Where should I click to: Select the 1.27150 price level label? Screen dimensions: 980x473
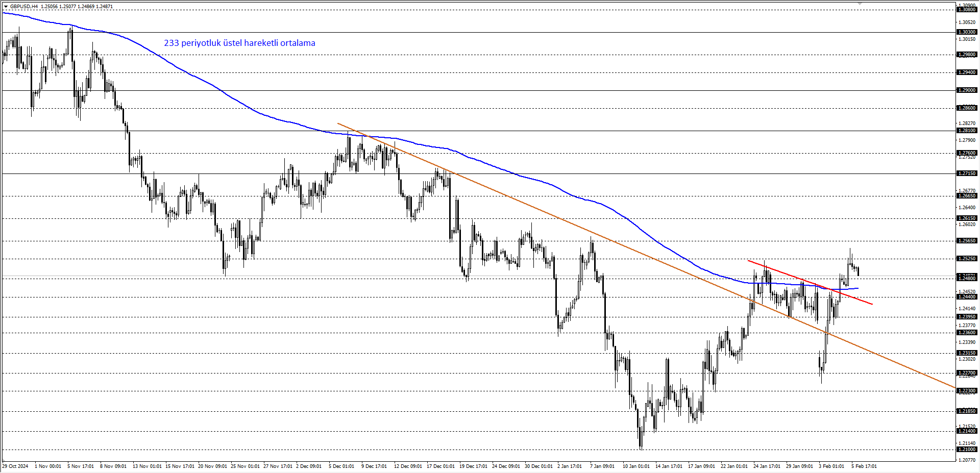(966, 173)
